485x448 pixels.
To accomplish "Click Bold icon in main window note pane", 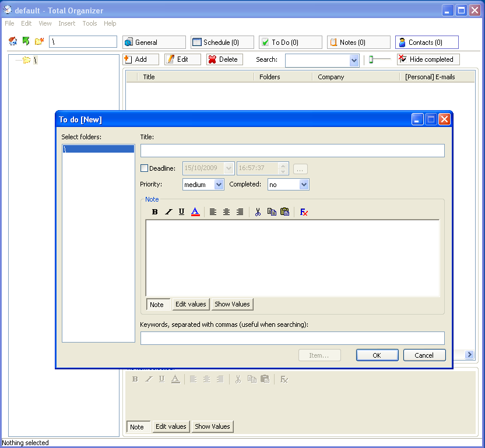I will click(135, 379).
